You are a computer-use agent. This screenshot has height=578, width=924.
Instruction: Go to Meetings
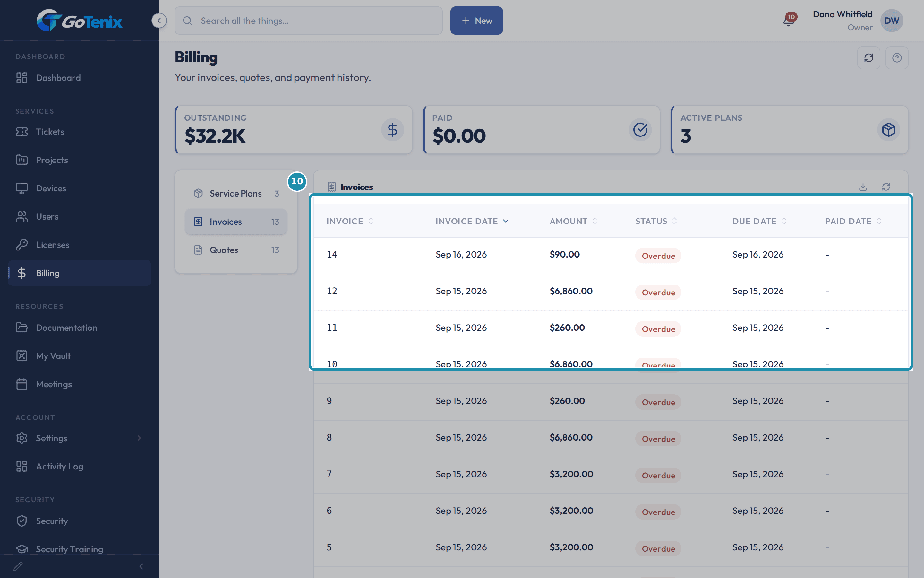[80, 384]
